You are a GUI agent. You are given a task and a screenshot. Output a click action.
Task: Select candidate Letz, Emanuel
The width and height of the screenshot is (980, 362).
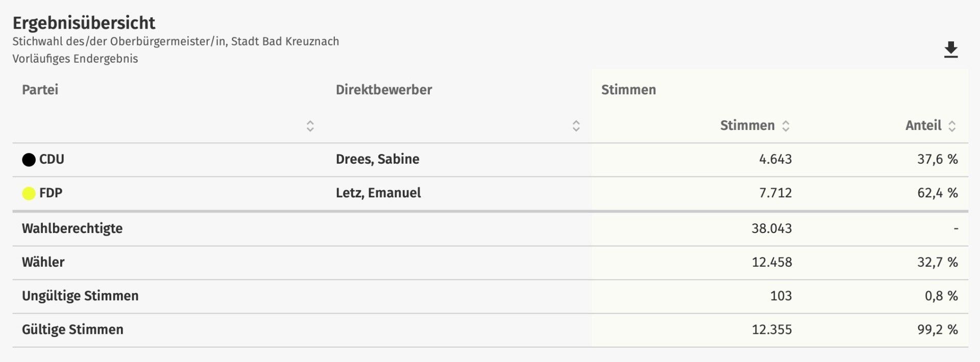coord(378,193)
